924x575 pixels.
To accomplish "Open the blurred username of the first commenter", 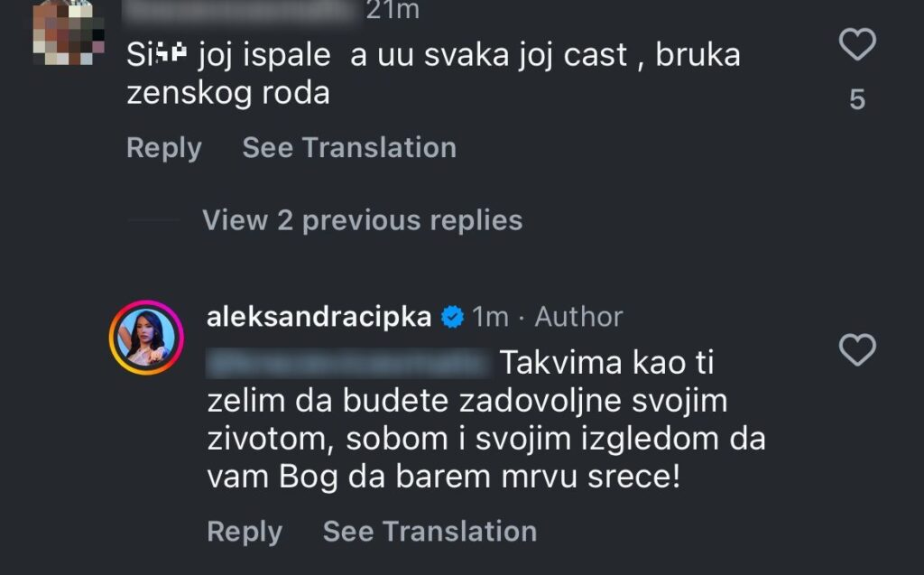I will (242, 11).
